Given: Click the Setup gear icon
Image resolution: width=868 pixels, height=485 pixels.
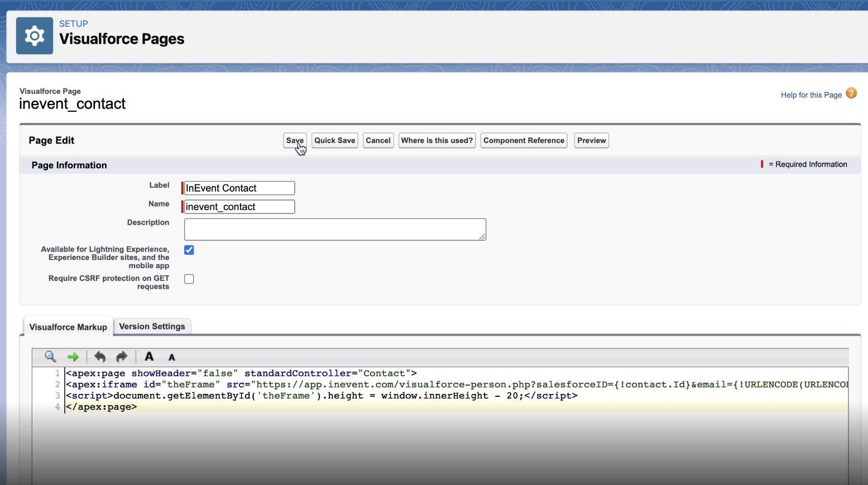Looking at the screenshot, I should (x=35, y=36).
